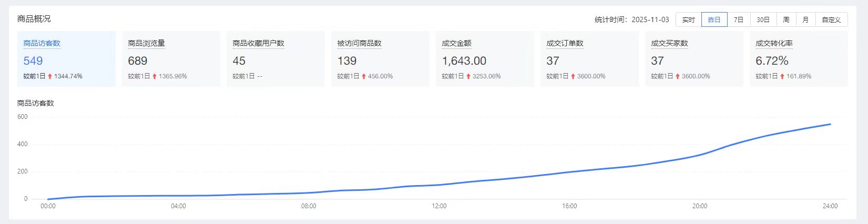Click the 549 visitor count value
This screenshot has height=224, width=868.
pos(33,61)
